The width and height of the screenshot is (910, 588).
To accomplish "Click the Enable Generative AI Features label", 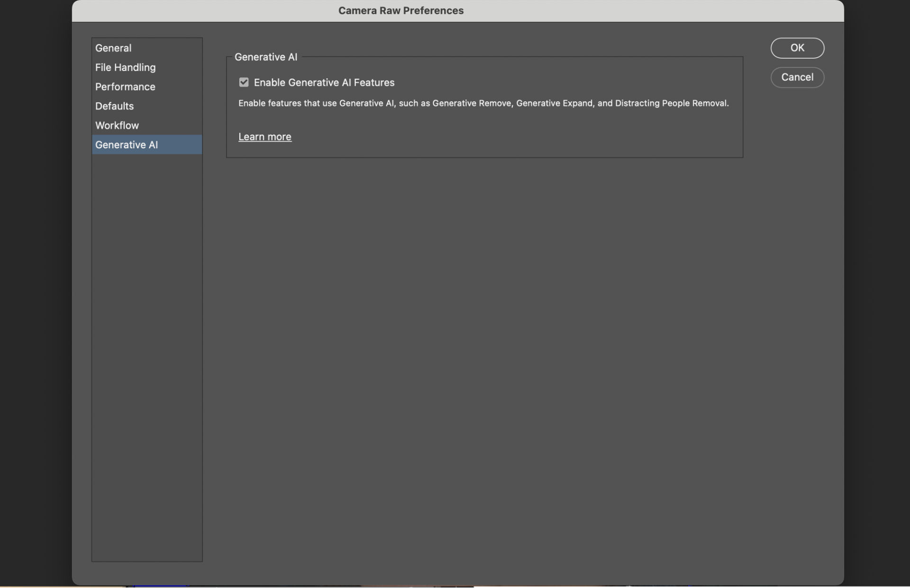I will [x=324, y=82].
